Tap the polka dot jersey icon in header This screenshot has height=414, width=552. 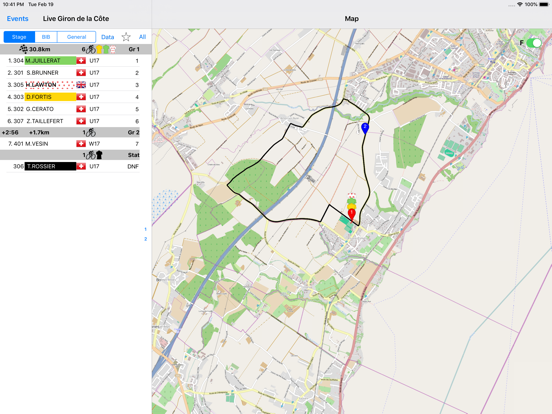pos(113,49)
